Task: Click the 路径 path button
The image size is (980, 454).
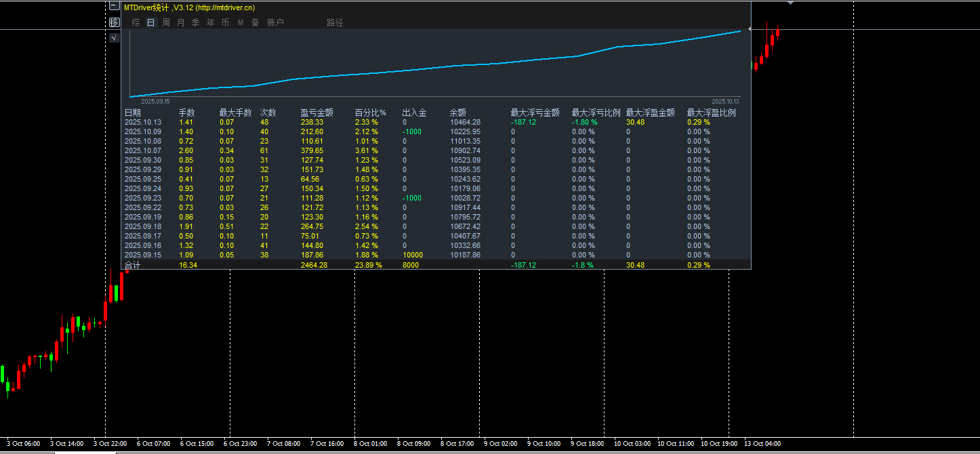Action: tap(335, 22)
